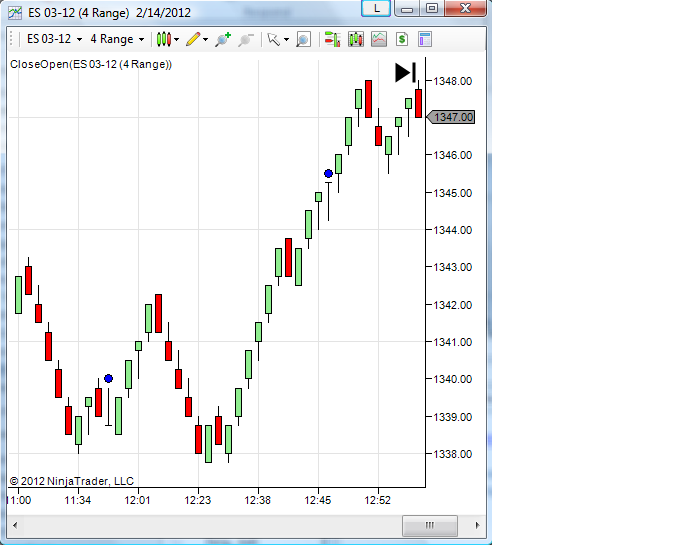Screen dimensions: 700x545
Task: Click the candlestick chart style icon
Action: pos(164,39)
